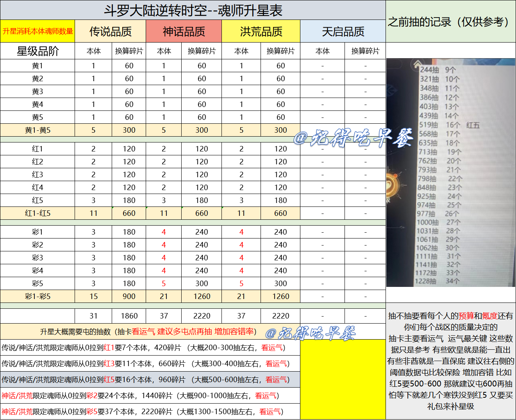Click the 升星大概需要屯的抽数 note heading

(x=150, y=331)
